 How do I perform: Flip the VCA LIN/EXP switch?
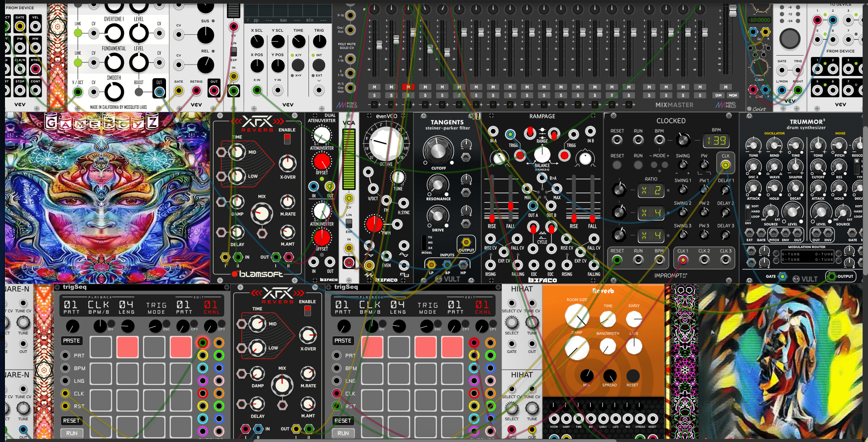tap(349, 223)
